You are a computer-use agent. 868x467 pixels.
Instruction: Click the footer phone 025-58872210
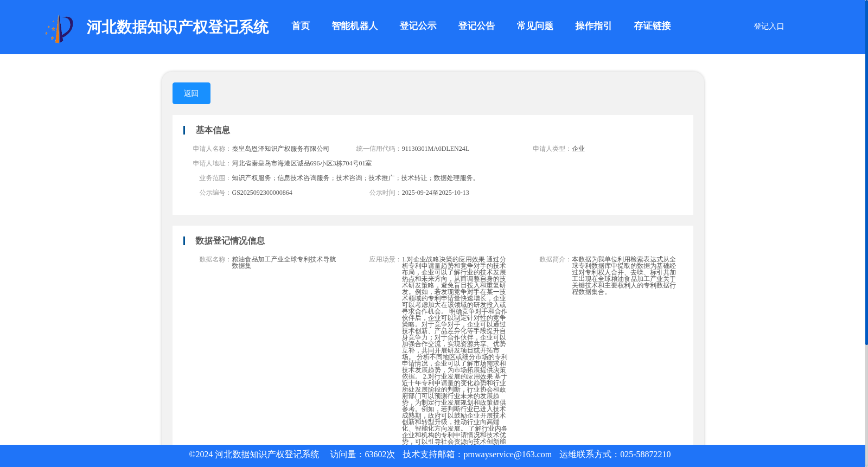coord(645,455)
